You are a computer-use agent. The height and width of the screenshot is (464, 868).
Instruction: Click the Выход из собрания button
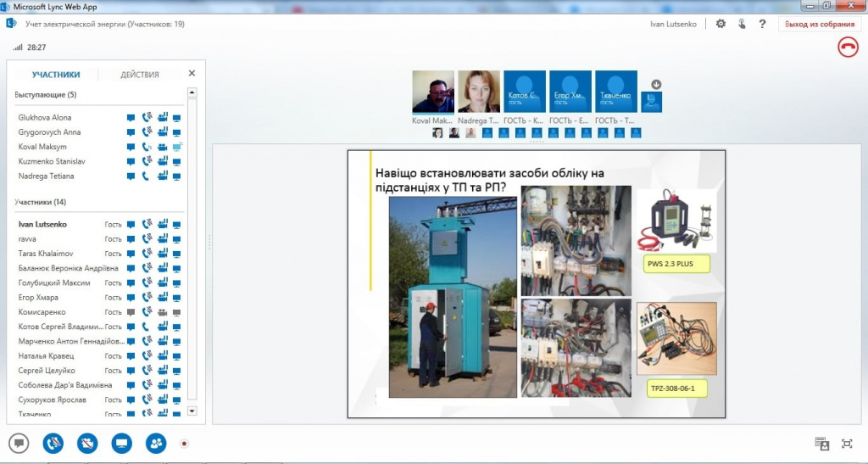click(820, 24)
